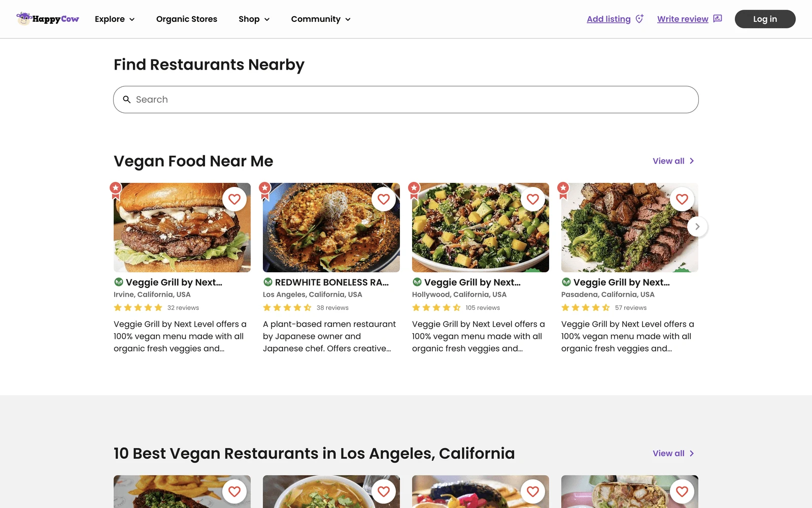Click '57 reviews' text
Screen dimensions: 812x508
pos(631,308)
